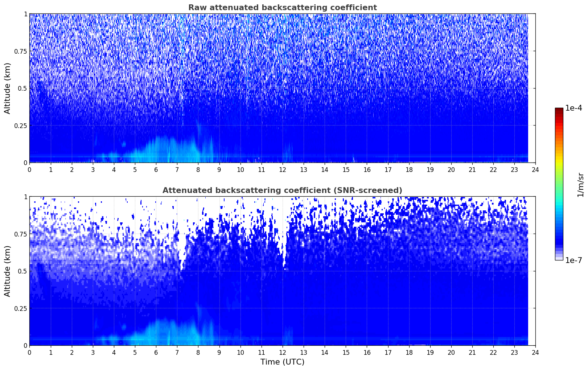The width and height of the screenshot is (588, 370).
Task: Click time tick "21" under the raw plot
Action: pyautogui.click(x=472, y=169)
